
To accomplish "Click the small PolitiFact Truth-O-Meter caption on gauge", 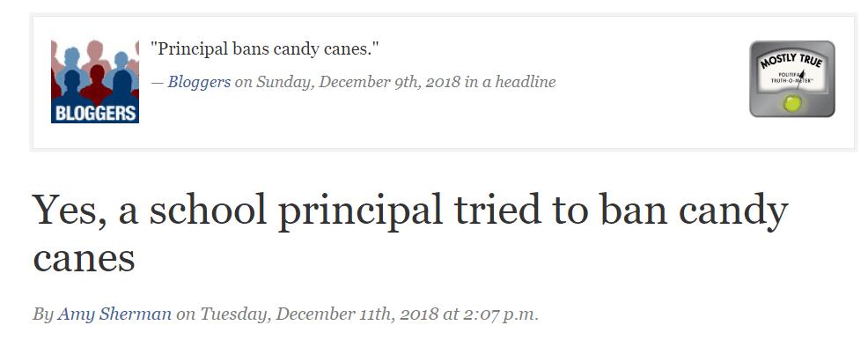I will point(792,77).
